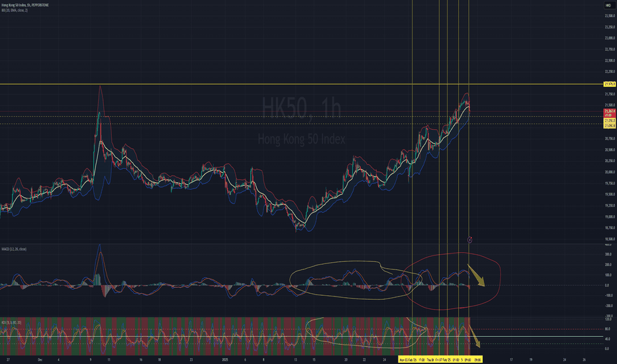Click the 17 date label on the time axis
617x364 pixels.
click(511, 359)
